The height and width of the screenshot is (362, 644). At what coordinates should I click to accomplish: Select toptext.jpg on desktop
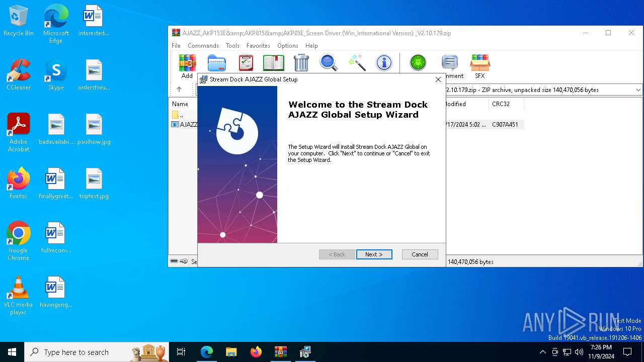pos(94,184)
